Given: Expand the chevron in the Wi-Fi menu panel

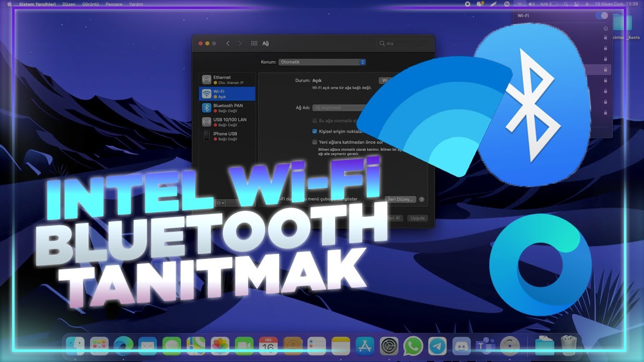Looking at the screenshot, I should coord(606,29).
